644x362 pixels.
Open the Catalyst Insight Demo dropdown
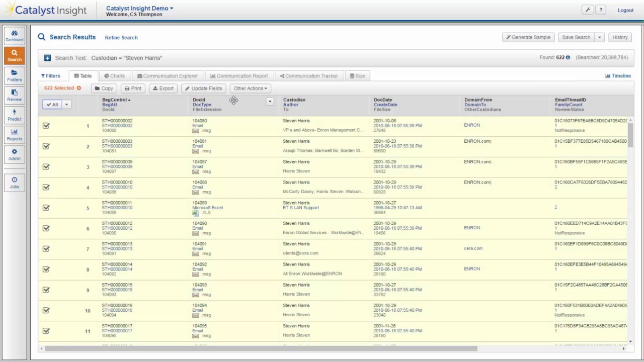pyautogui.click(x=139, y=8)
